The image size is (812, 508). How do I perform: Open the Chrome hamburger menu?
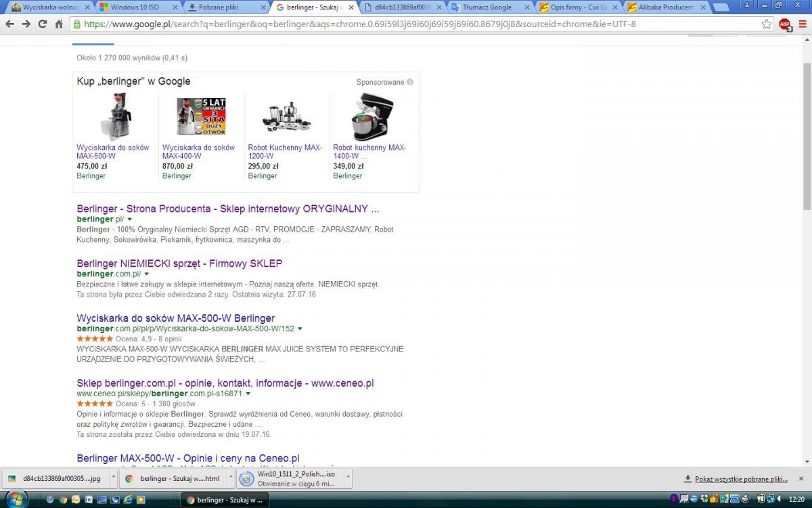pos(803,24)
